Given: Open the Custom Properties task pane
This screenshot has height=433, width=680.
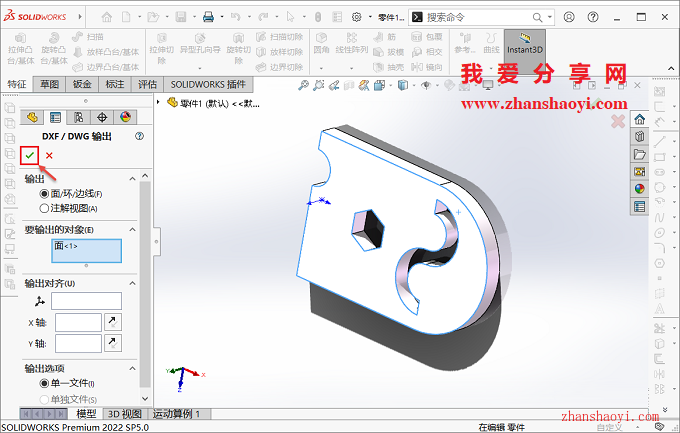Looking at the screenshot, I should (x=640, y=207).
